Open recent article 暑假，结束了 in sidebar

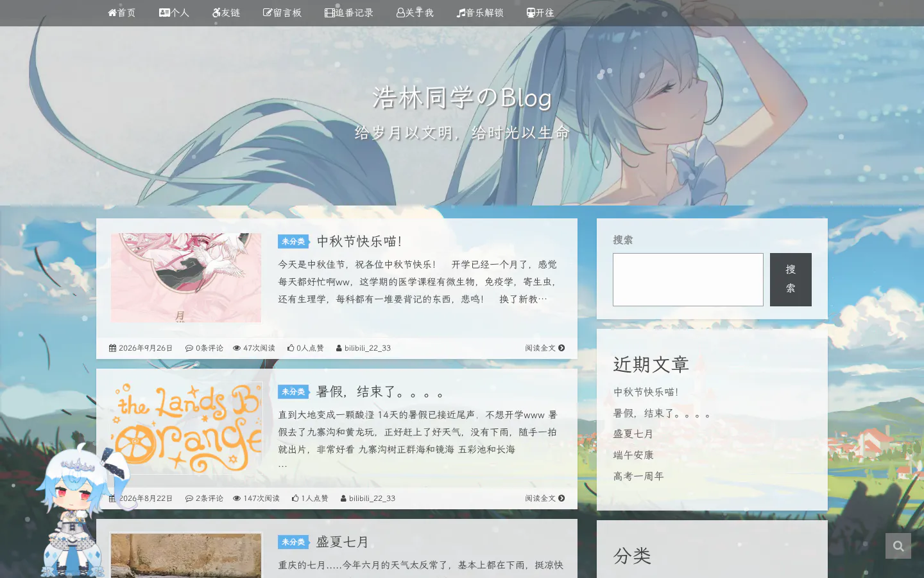[x=662, y=413]
